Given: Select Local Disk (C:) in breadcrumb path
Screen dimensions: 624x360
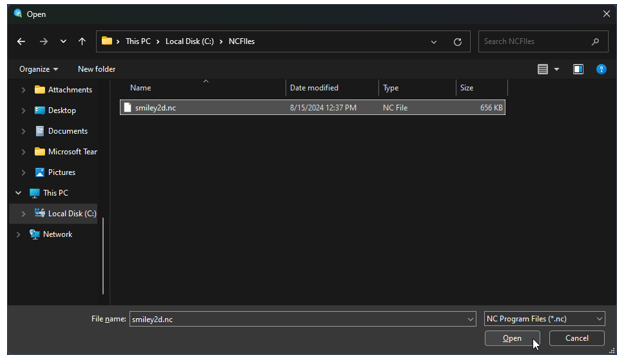Looking at the screenshot, I should coord(189,41).
